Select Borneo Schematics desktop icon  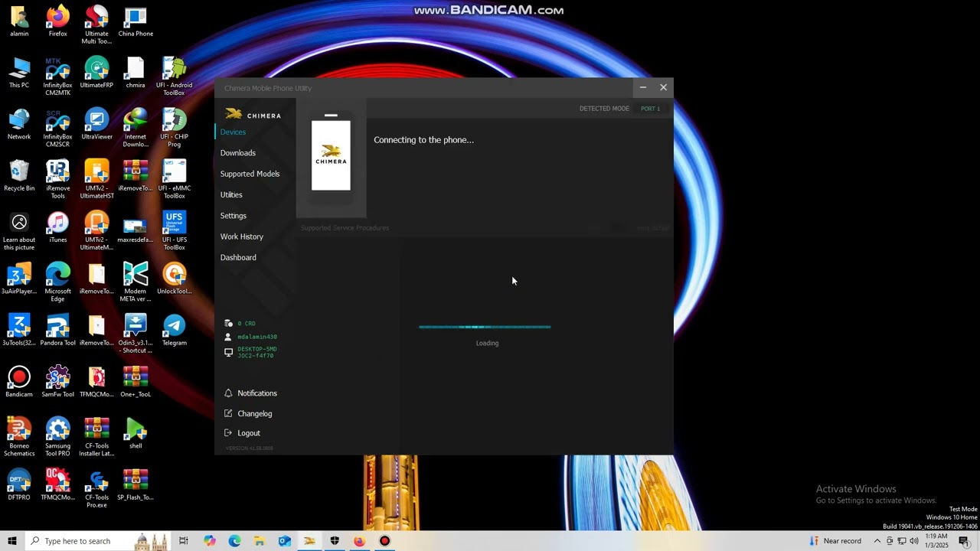[19, 436]
